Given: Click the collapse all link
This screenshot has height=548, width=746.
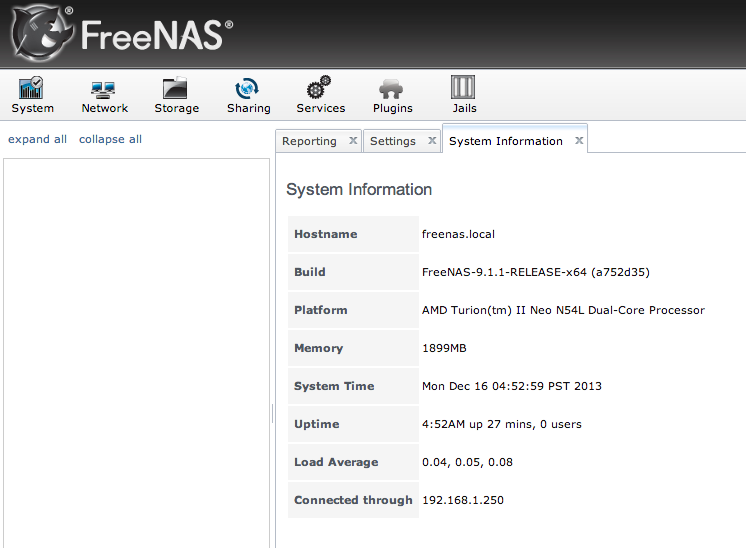Looking at the screenshot, I should [110, 139].
